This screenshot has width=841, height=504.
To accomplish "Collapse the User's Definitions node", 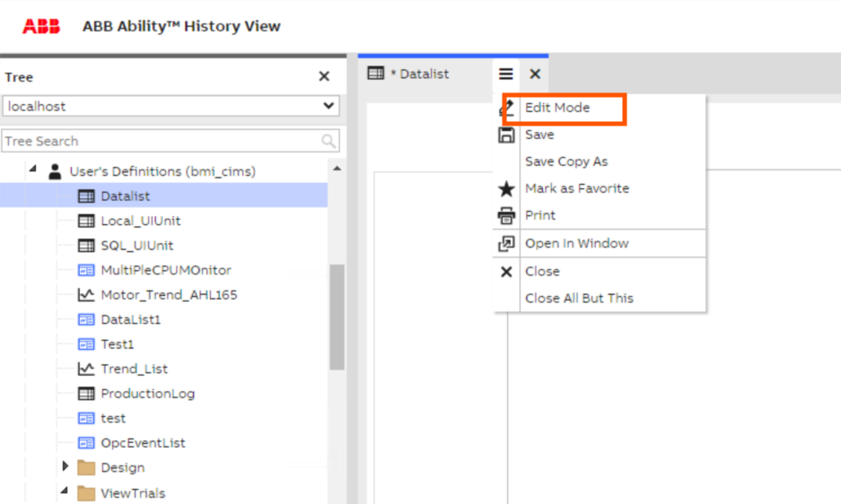I will [x=33, y=169].
